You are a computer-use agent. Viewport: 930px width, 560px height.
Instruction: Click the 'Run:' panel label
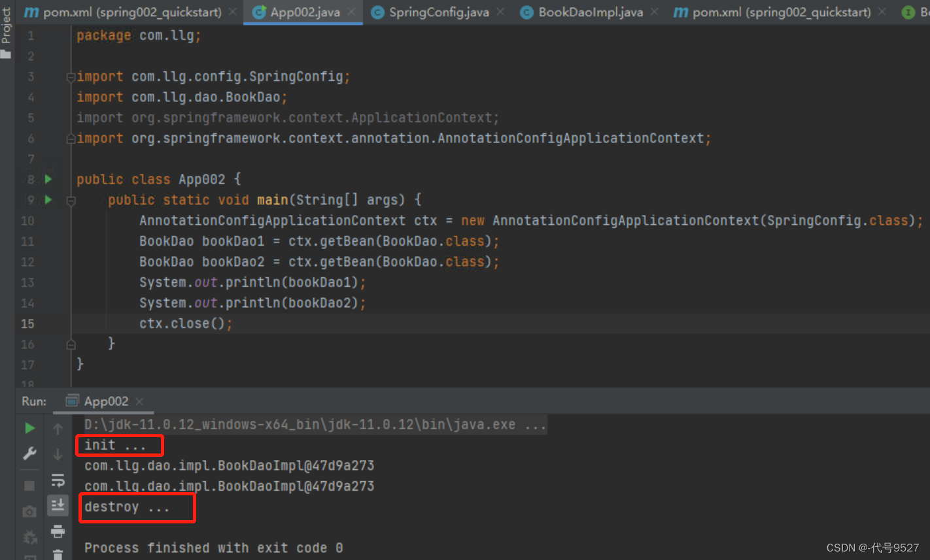coord(34,401)
